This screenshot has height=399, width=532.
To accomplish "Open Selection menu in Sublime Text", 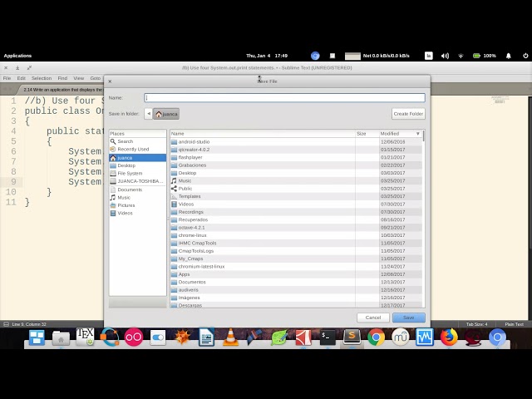I will 42,78.
